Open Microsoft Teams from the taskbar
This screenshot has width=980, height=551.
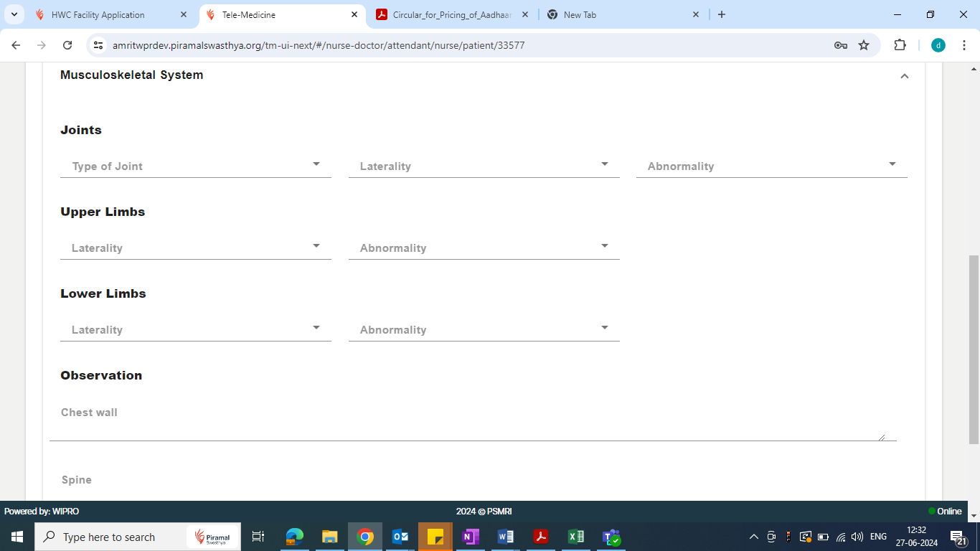[x=611, y=537]
